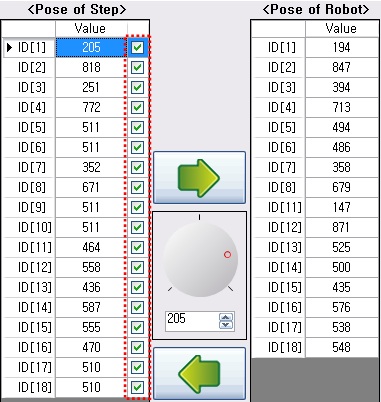Select the ID[1] row arrow indicator
This screenshot has width=381, height=402.
pyautogui.click(x=10, y=47)
